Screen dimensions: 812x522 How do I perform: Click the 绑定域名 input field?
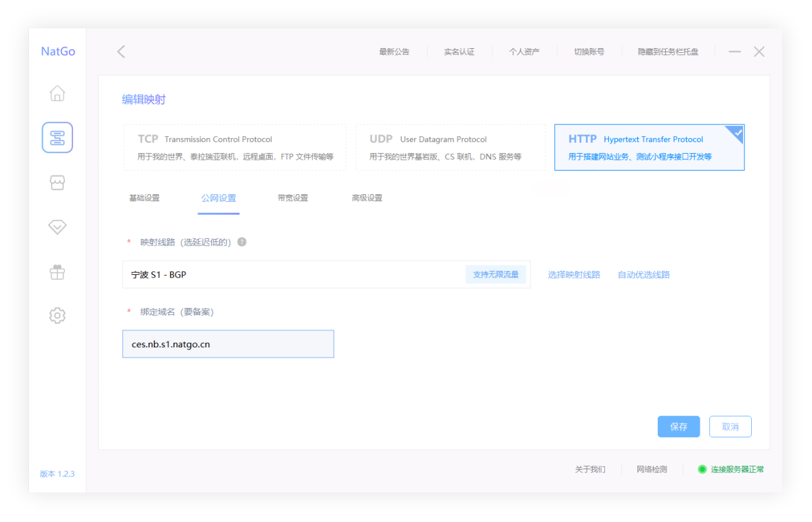(228, 344)
